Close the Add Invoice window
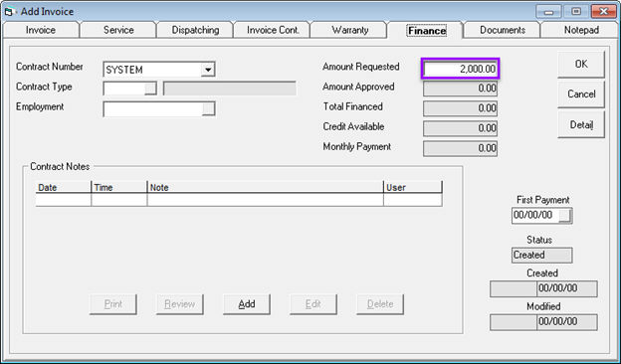621x364 pixels. pyautogui.click(x=603, y=12)
